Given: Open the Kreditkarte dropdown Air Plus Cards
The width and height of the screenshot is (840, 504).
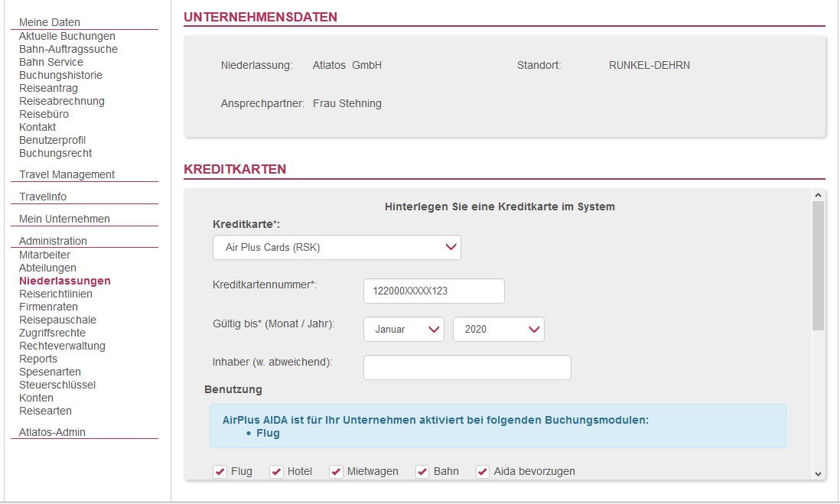Looking at the screenshot, I should click(337, 248).
